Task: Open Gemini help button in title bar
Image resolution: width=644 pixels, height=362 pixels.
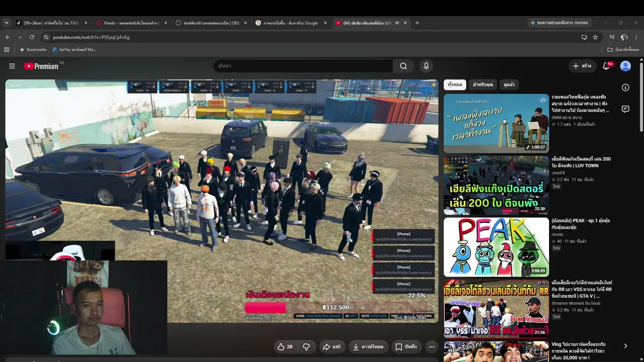Action: 559,23
